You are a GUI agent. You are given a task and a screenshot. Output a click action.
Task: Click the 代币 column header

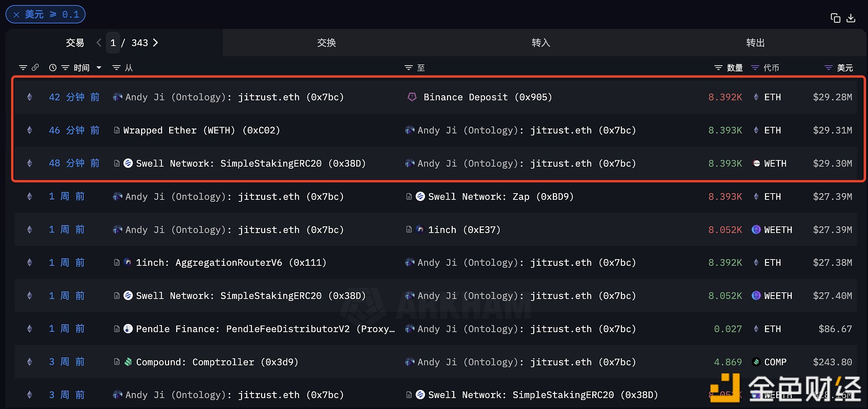[x=772, y=68]
